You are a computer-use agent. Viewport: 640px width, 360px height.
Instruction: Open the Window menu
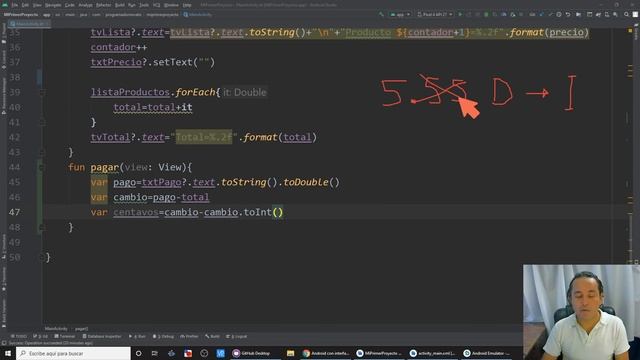[171, 5]
